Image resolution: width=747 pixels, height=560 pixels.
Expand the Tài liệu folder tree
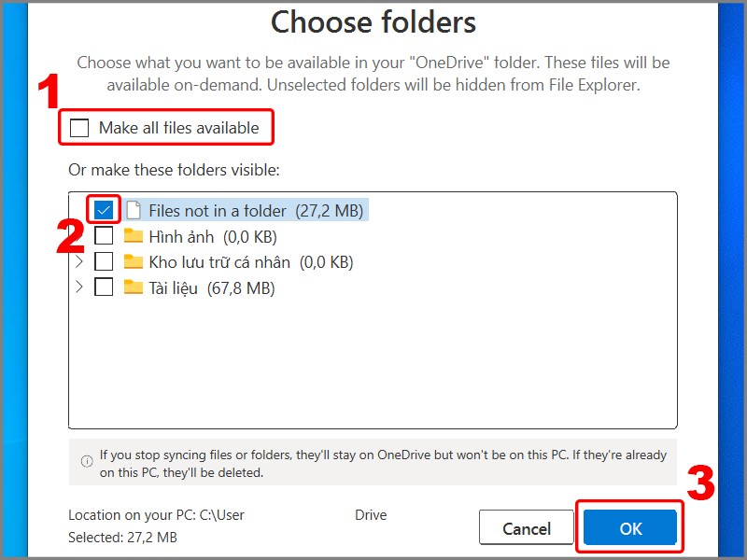(79, 287)
